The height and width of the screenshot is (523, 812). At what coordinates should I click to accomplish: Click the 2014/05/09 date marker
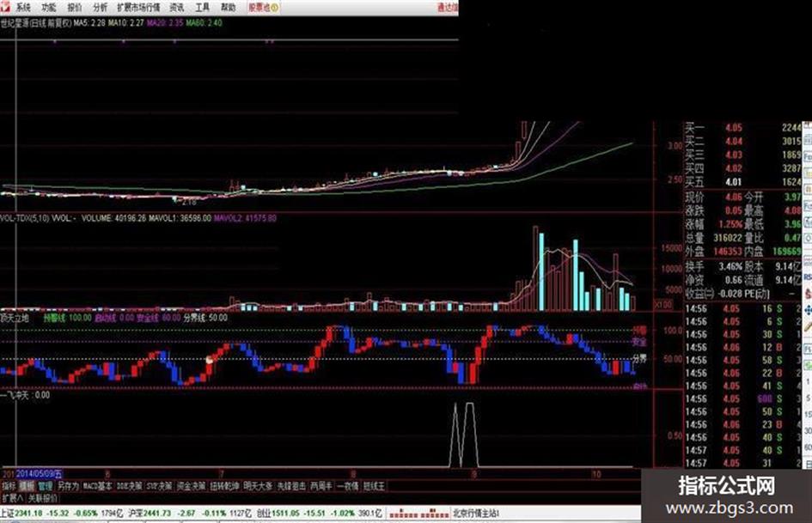click(40, 474)
